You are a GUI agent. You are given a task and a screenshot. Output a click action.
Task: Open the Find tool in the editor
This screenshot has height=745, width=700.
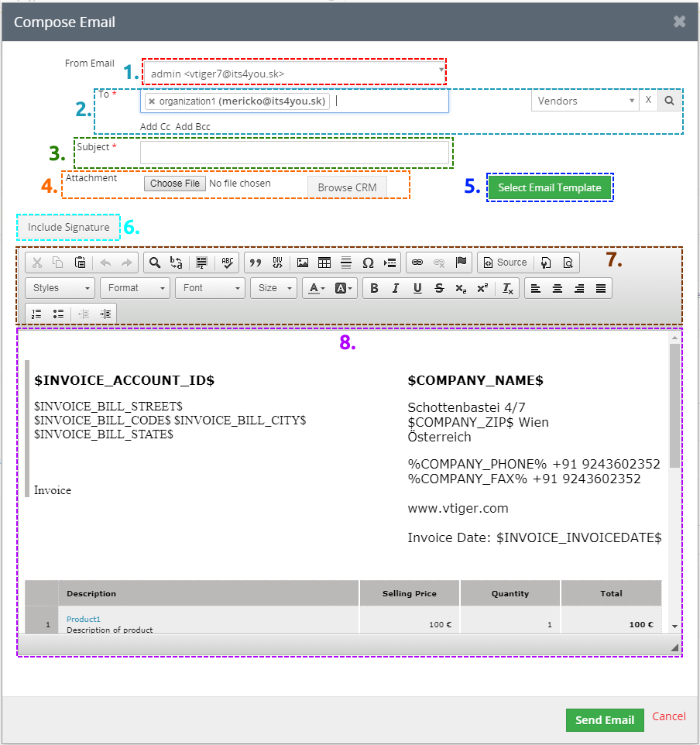click(x=155, y=263)
